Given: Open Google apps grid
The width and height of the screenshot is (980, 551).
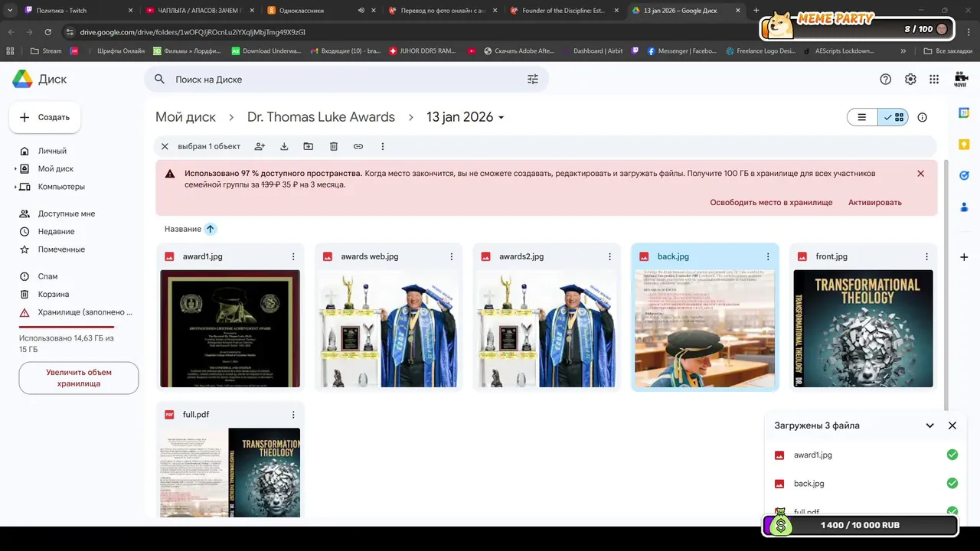Looking at the screenshot, I should click(934, 79).
